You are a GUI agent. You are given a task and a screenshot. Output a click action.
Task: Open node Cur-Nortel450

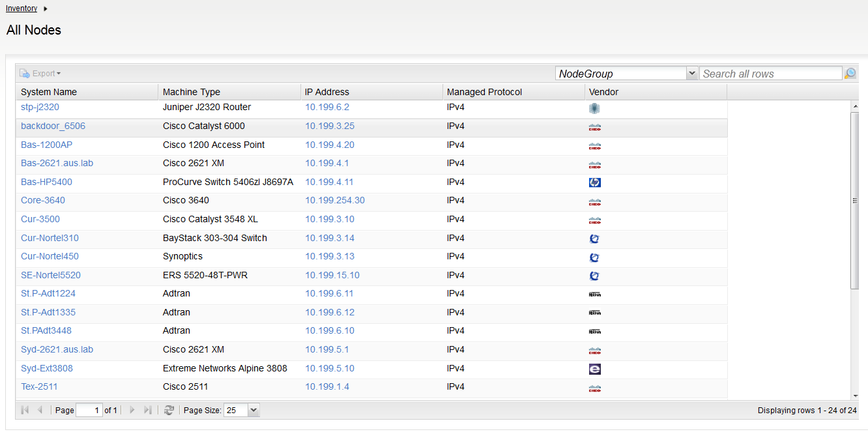(x=50, y=256)
